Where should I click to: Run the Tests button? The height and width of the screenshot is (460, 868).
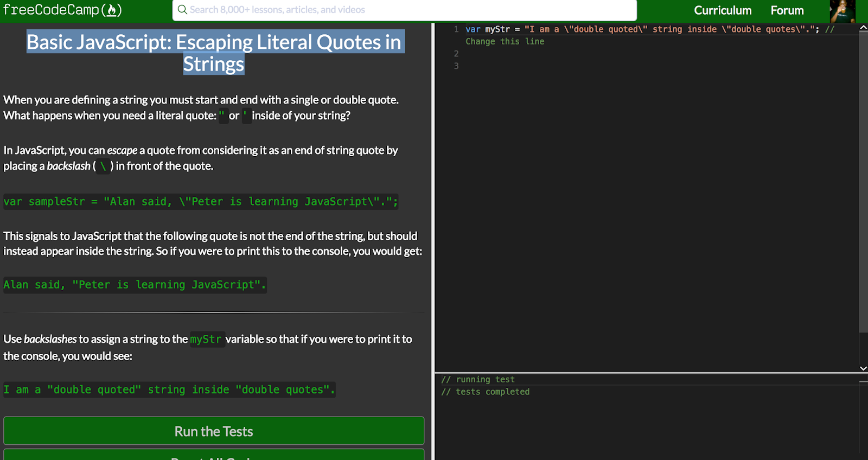click(214, 431)
